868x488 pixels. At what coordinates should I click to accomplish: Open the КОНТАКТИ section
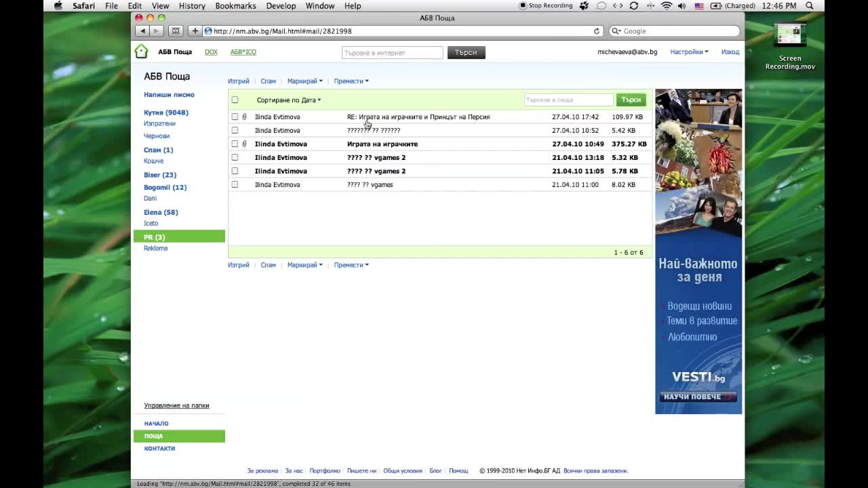coord(159,448)
